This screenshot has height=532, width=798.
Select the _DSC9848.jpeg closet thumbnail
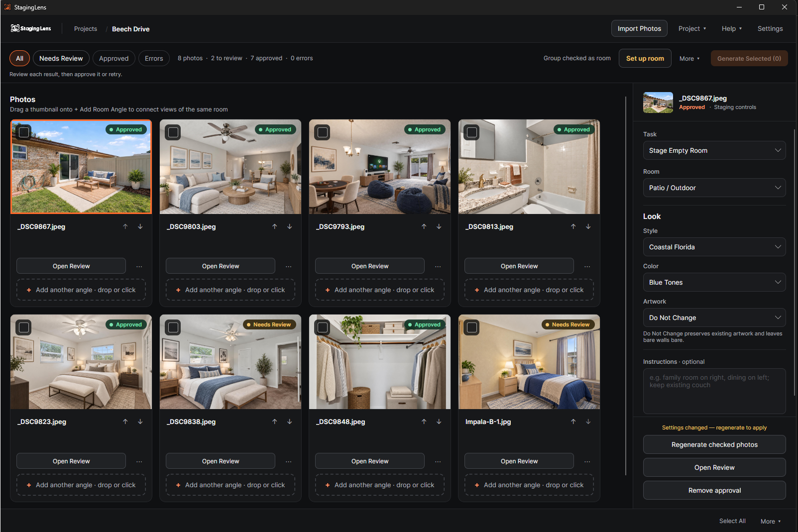click(380, 362)
